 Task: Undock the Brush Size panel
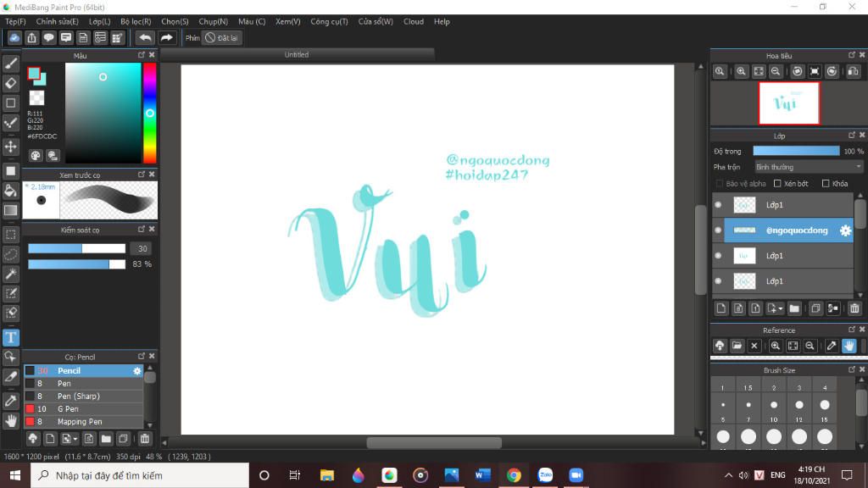point(851,369)
